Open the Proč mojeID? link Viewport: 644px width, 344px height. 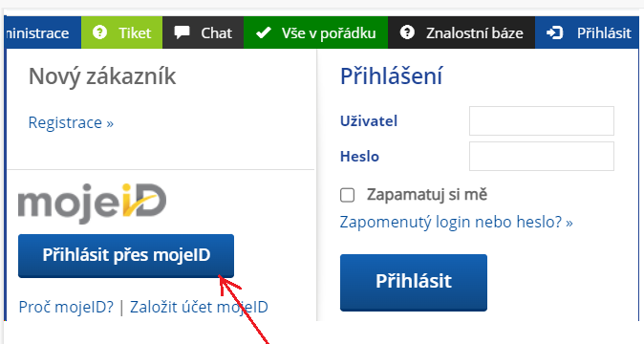66,307
